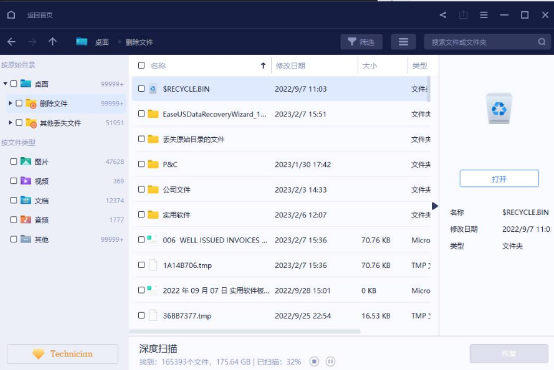554x370 pixels.
Task: Collapse the preview panel arrow
Action: tap(435, 206)
